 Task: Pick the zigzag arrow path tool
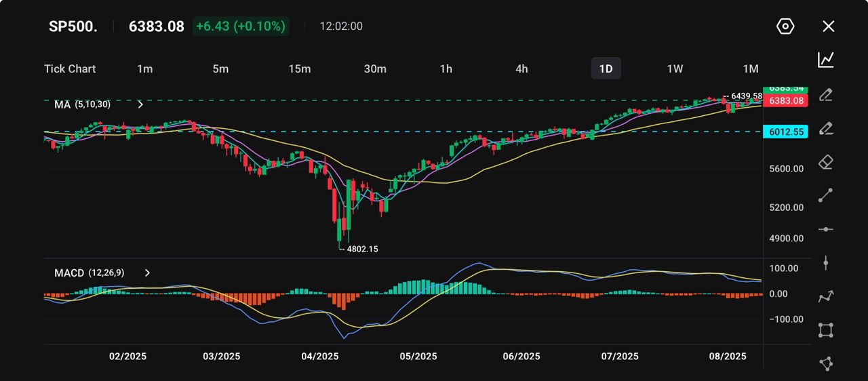click(x=825, y=296)
